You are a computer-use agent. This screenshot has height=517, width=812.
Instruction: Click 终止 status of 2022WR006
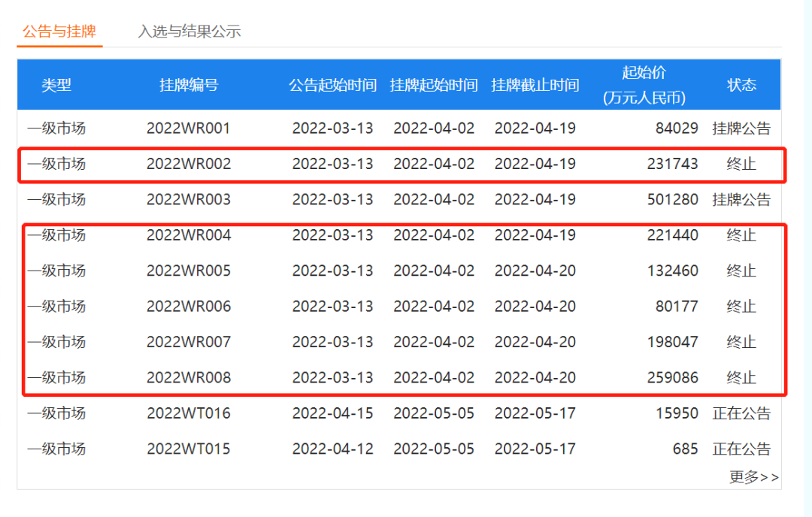(x=741, y=307)
